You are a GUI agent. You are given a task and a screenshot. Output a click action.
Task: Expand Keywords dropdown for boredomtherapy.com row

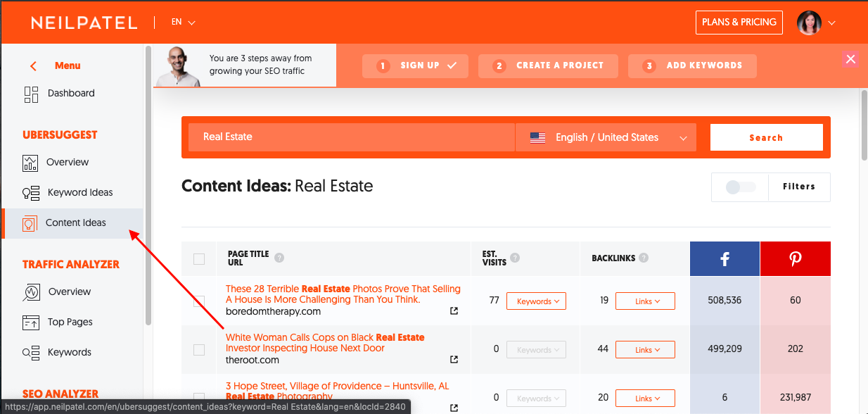tap(536, 301)
